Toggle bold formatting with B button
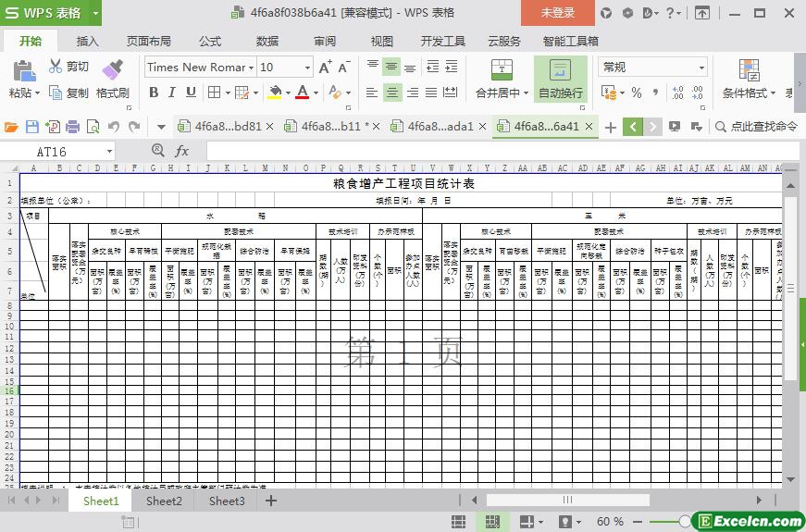Screen dimensions: 806x532 click(x=154, y=93)
